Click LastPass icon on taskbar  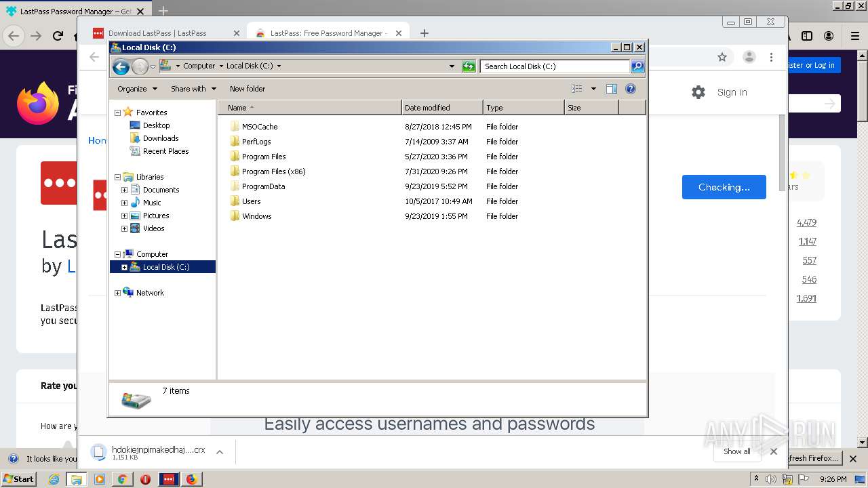point(168,479)
